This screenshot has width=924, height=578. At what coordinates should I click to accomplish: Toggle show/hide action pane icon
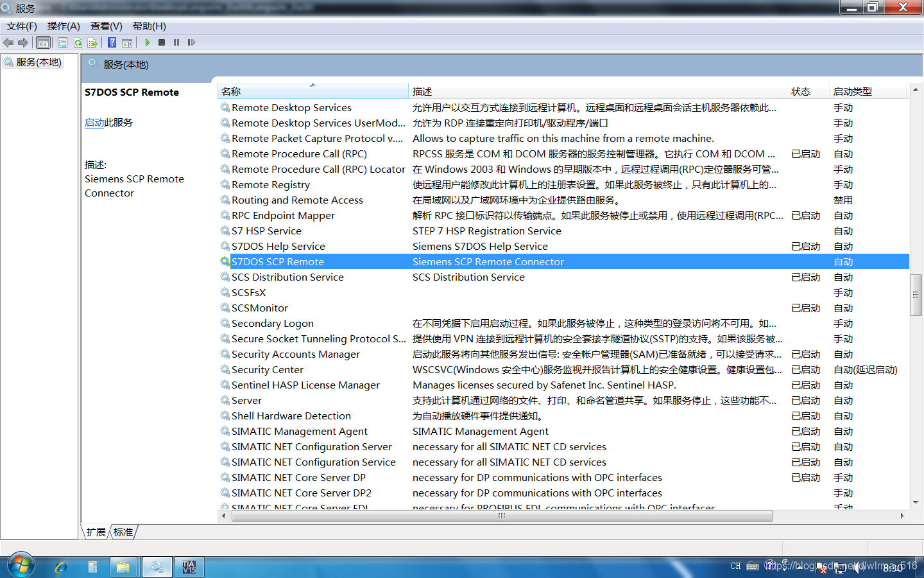[127, 42]
